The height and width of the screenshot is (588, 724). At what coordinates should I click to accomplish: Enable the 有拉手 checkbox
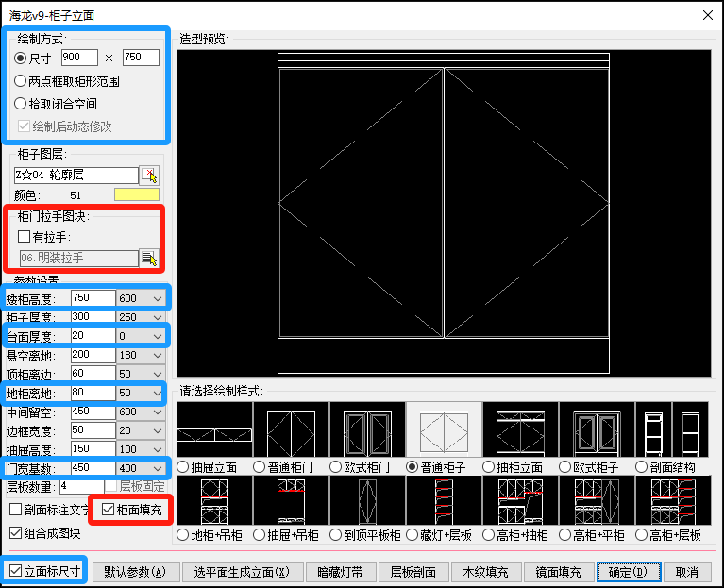click(x=25, y=236)
